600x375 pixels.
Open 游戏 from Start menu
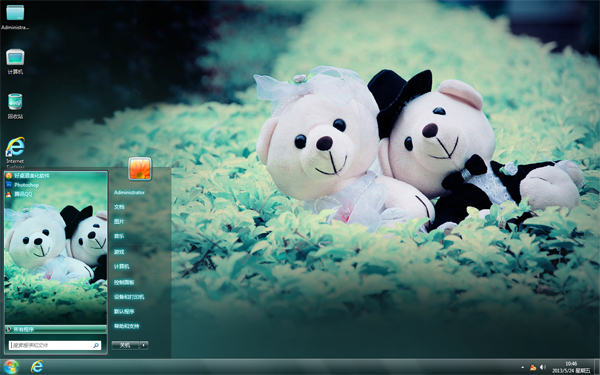(119, 252)
